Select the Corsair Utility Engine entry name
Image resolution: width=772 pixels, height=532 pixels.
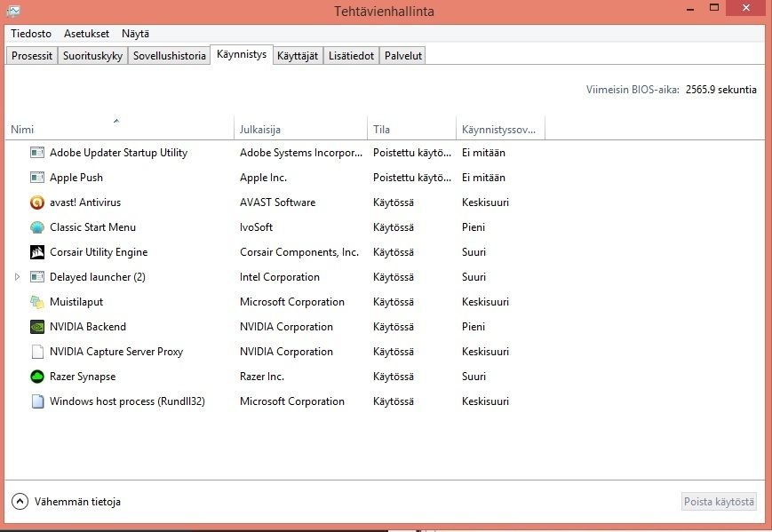[x=99, y=252]
